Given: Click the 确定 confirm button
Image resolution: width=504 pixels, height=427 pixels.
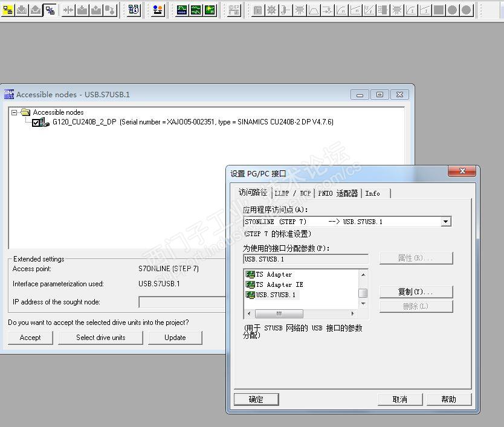Looking at the screenshot, I should point(256,399).
